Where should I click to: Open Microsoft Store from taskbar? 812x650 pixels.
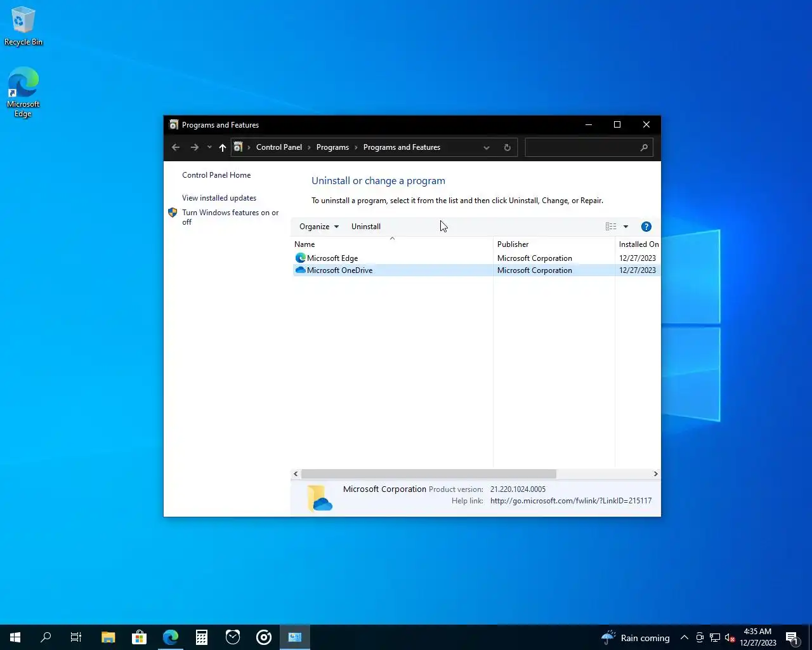tap(139, 637)
